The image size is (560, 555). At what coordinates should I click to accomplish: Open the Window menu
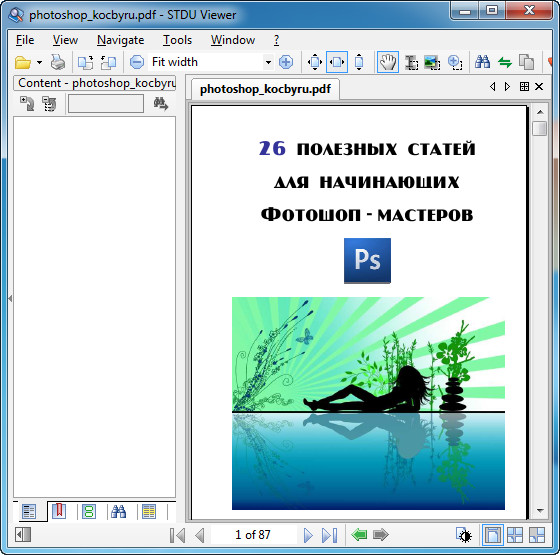coord(233,40)
